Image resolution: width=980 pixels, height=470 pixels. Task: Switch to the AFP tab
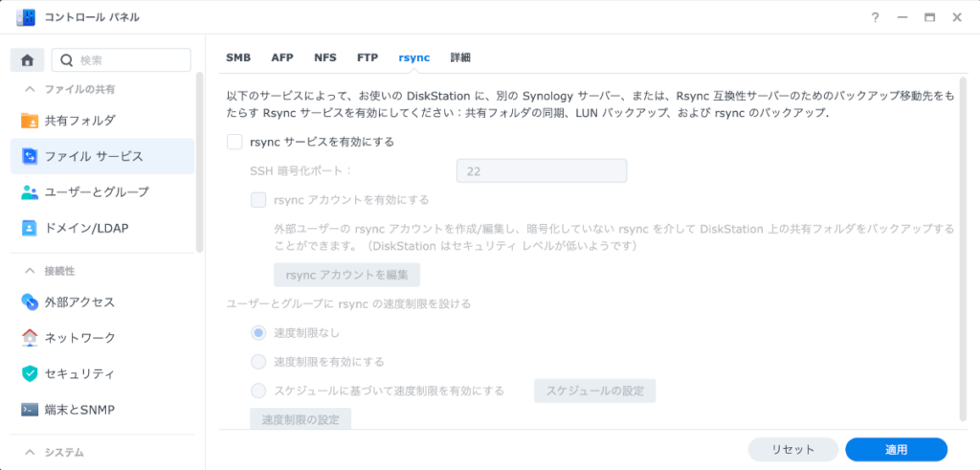(x=282, y=57)
